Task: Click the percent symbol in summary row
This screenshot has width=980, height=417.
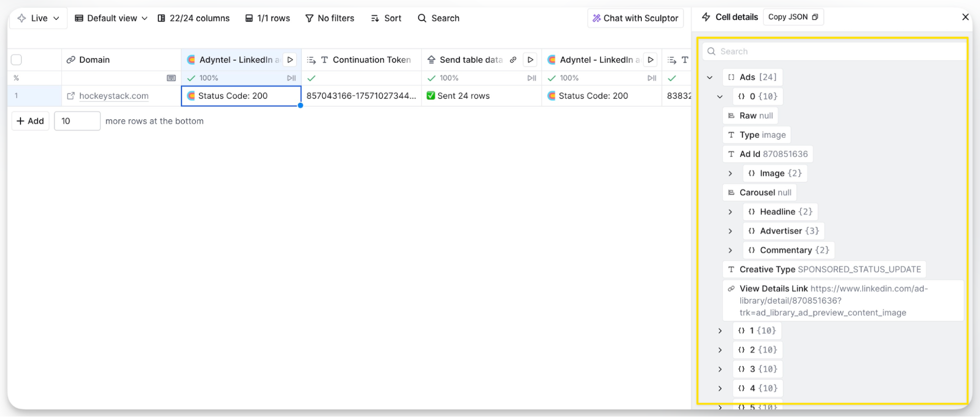Action: click(16, 78)
